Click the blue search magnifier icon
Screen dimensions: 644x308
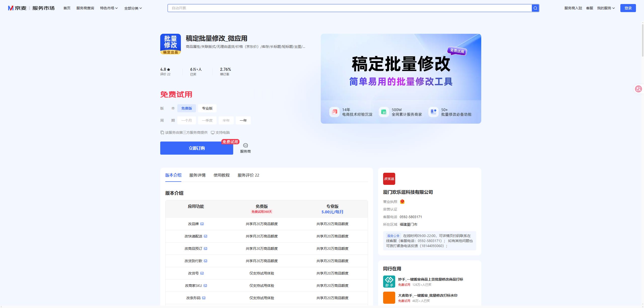tap(535, 8)
